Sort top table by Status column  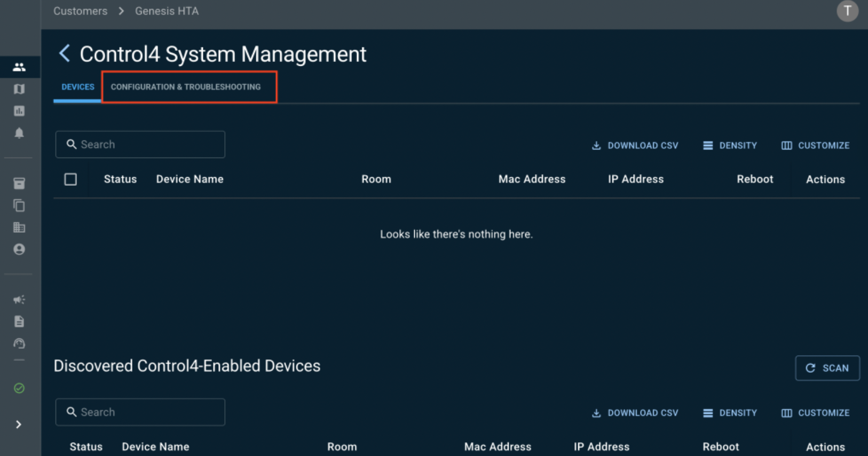pyautogui.click(x=120, y=179)
